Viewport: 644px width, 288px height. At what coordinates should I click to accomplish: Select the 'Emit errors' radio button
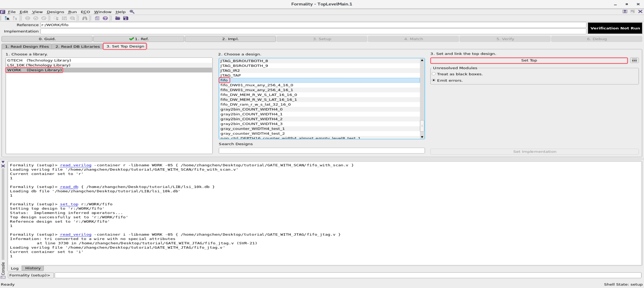coord(434,80)
